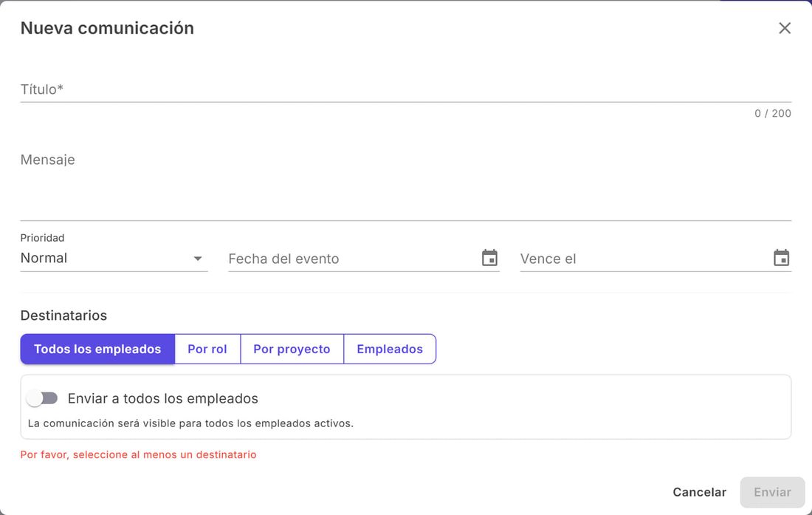Click the red destinatario error message
This screenshot has width=812, height=515.
[138, 454]
